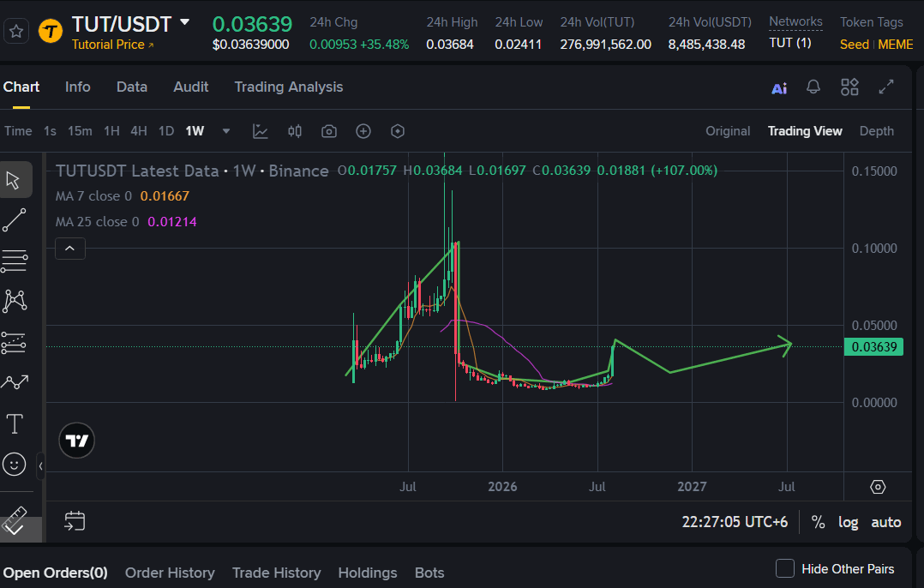Click the TUT coin logo icon

coord(51,31)
